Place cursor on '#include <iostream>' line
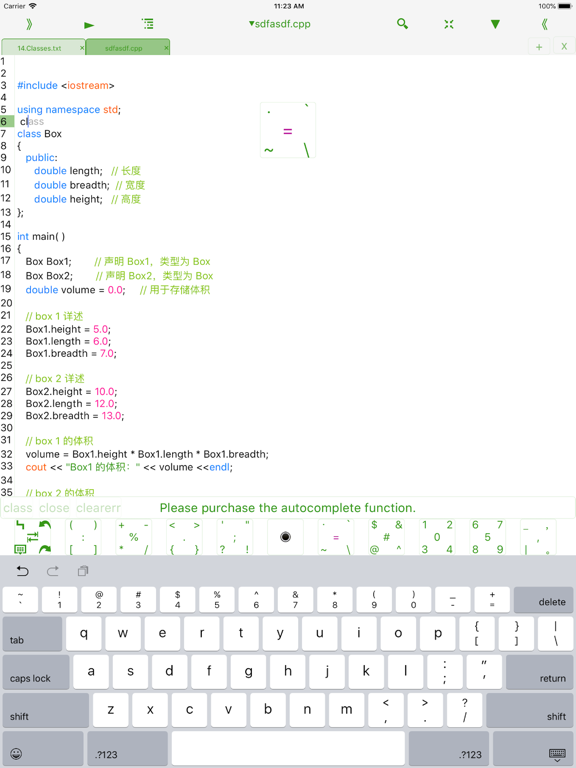 pos(66,85)
